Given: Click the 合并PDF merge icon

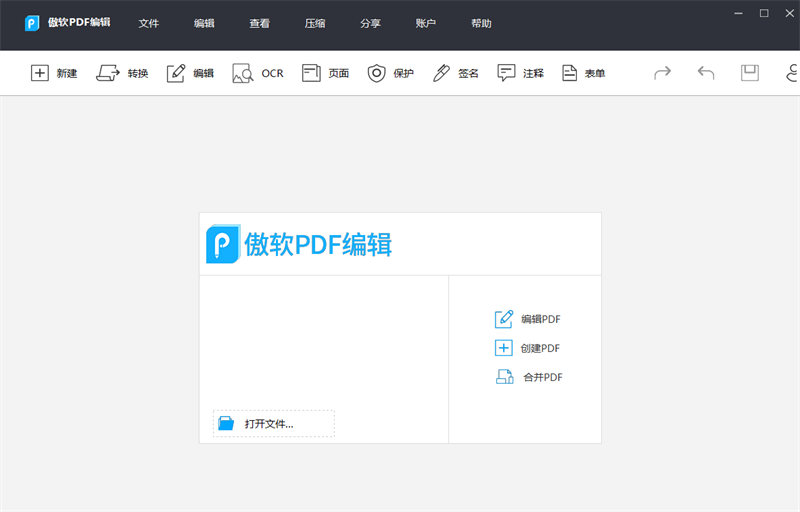Looking at the screenshot, I should click(505, 377).
